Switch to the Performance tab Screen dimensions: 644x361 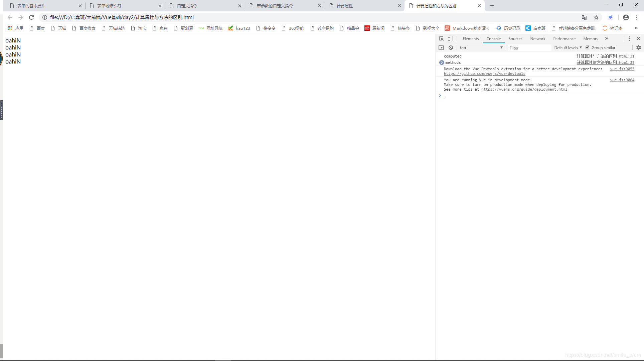pos(564,39)
